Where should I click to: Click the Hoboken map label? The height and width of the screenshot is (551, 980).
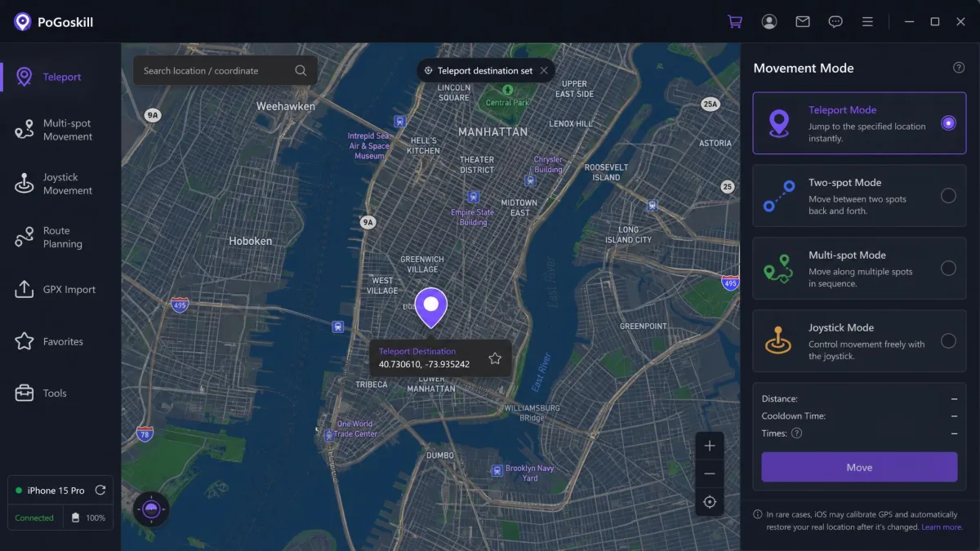point(251,241)
